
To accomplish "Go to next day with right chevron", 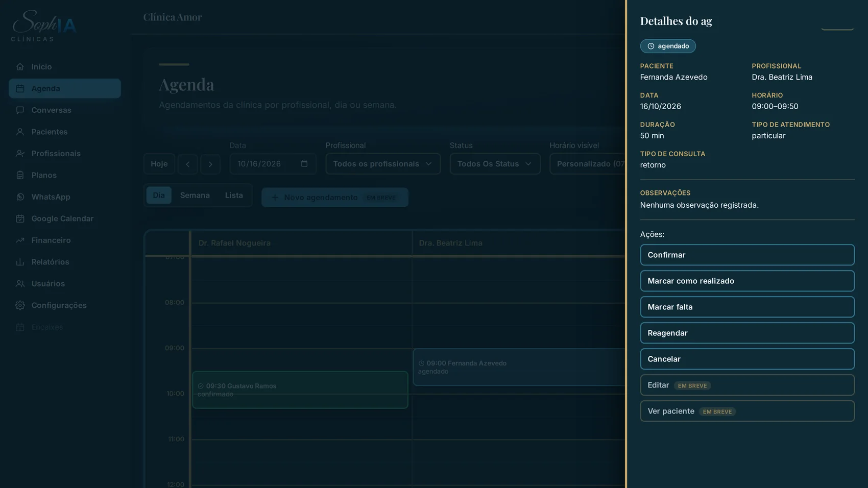I will pos(210,164).
